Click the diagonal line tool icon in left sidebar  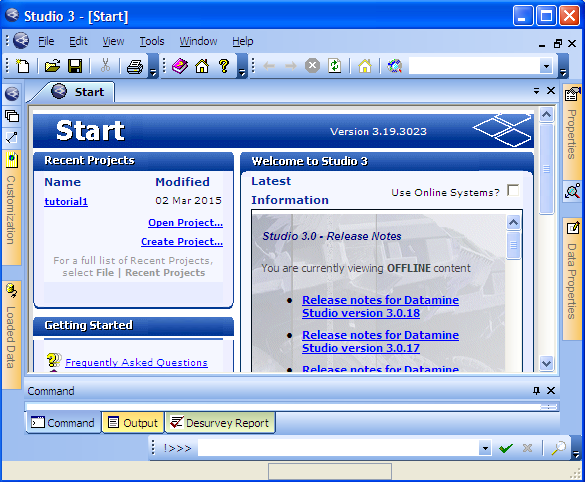pyautogui.click(x=12, y=138)
